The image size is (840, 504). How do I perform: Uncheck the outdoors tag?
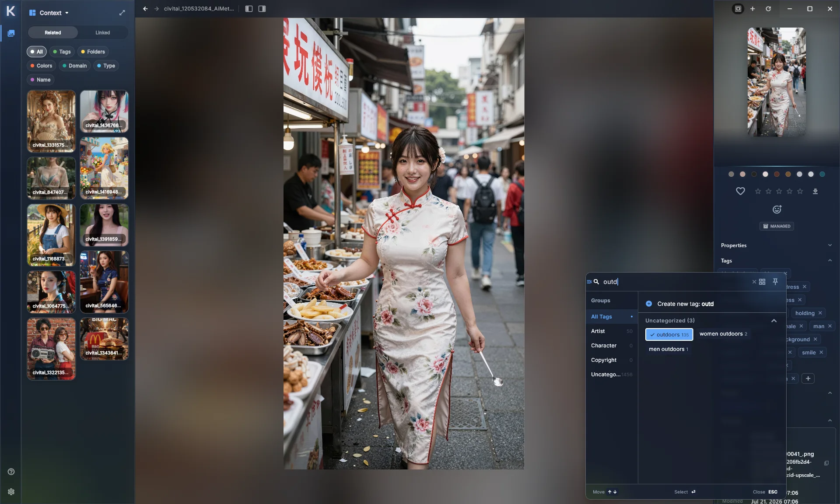669,335
